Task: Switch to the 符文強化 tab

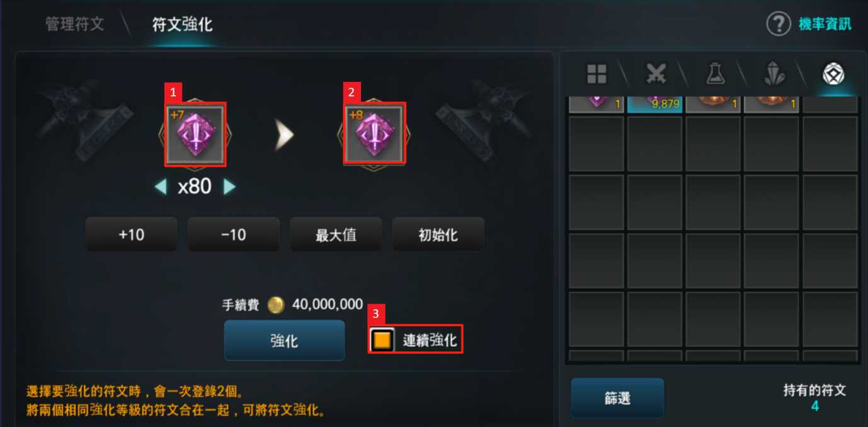Action: [183, 25]
